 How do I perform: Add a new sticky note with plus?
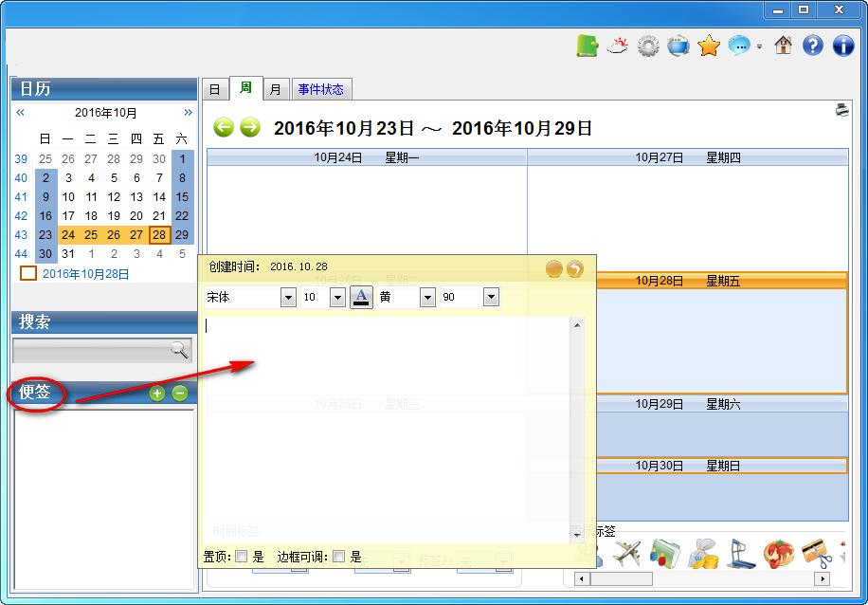[157, 394]
